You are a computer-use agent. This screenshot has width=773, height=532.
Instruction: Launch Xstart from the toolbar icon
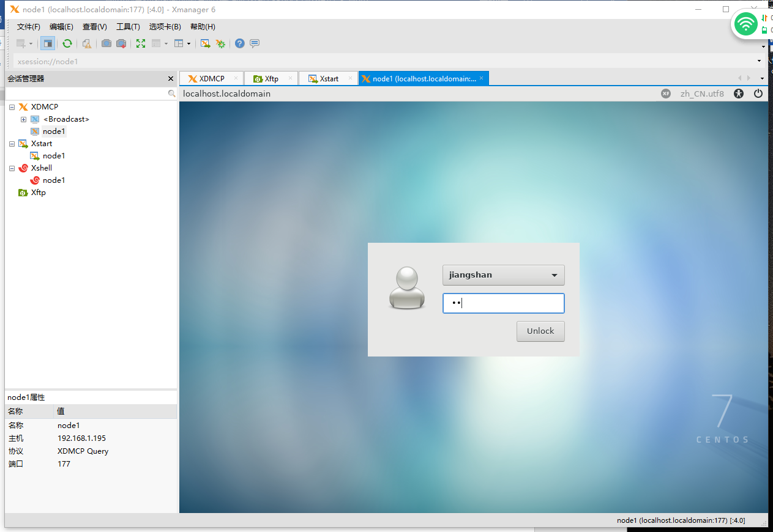coord(206,43)
